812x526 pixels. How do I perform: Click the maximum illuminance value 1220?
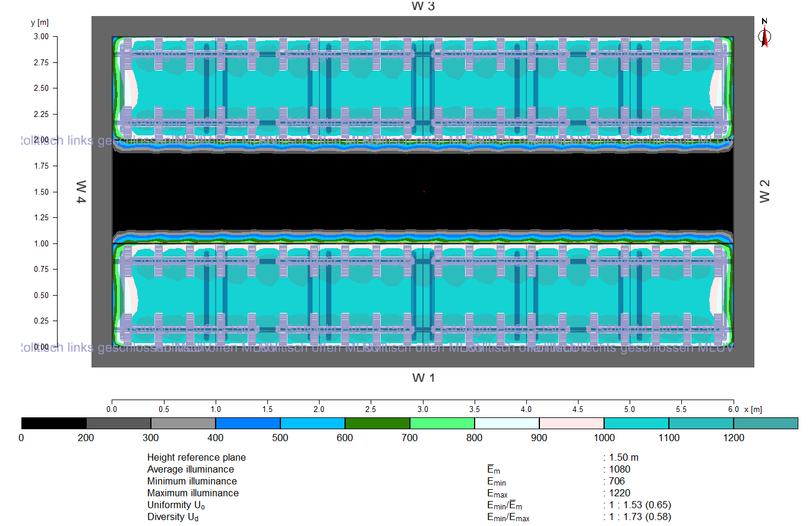[x=620, y=493]
